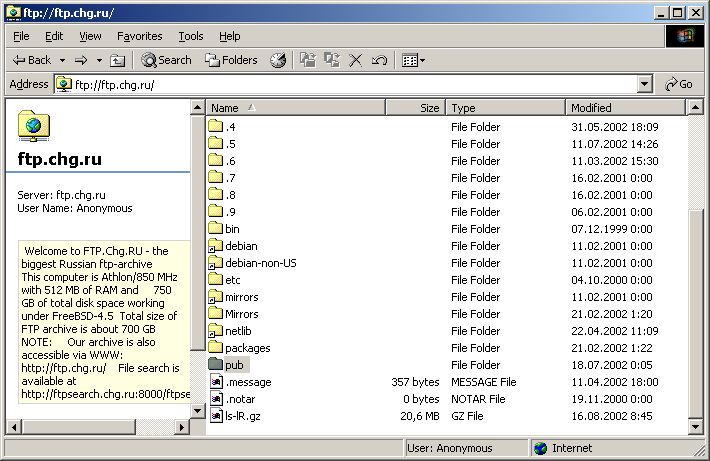Expand the Address bar dropdown arrow
Image resolution: width=710 pixels, height=461 pixels.
[644, 85]
